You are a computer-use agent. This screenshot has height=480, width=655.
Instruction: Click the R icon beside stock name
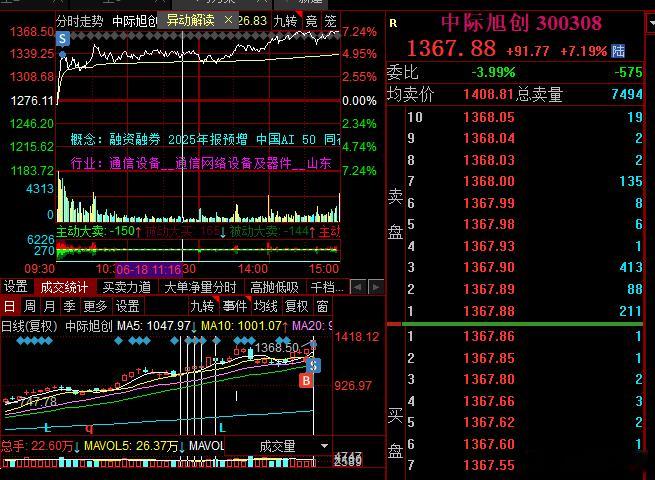click(393, 23)
